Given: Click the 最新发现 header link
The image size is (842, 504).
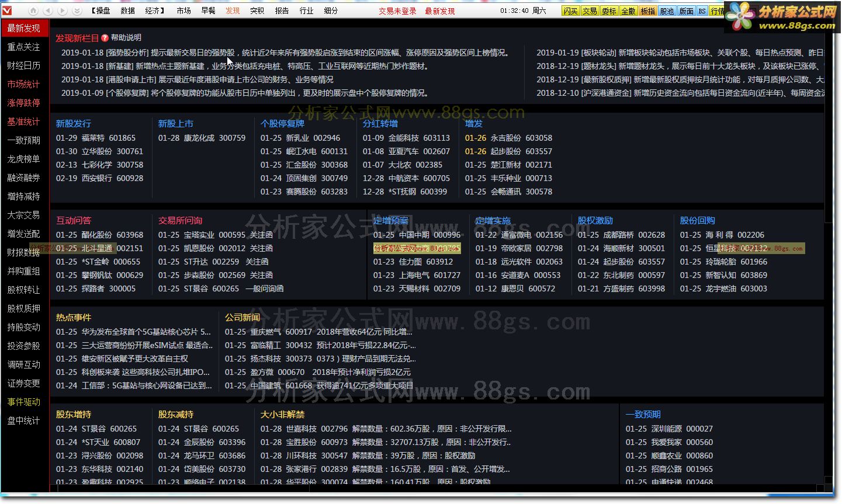Looking at the screenshot, I should (x=440, y=11).
